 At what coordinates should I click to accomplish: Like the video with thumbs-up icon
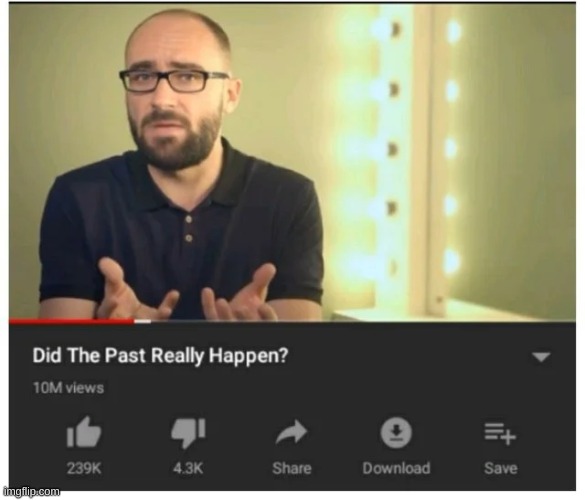point(84,432)
